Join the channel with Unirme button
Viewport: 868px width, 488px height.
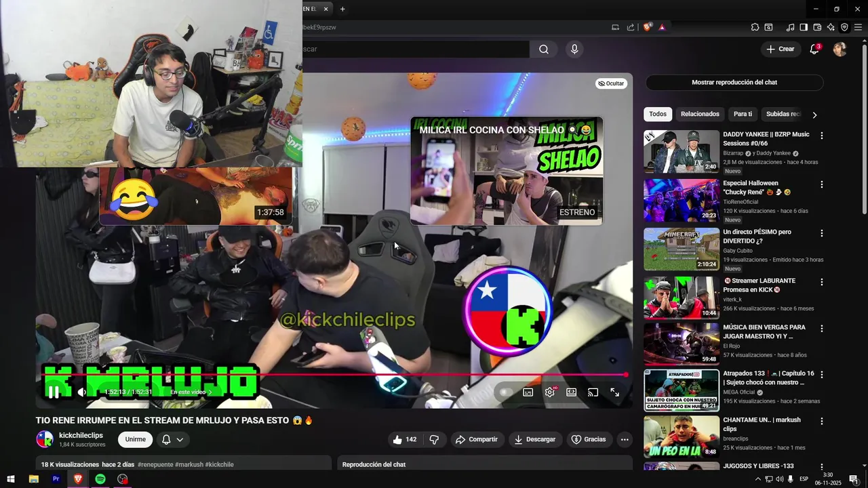point(135,439)
